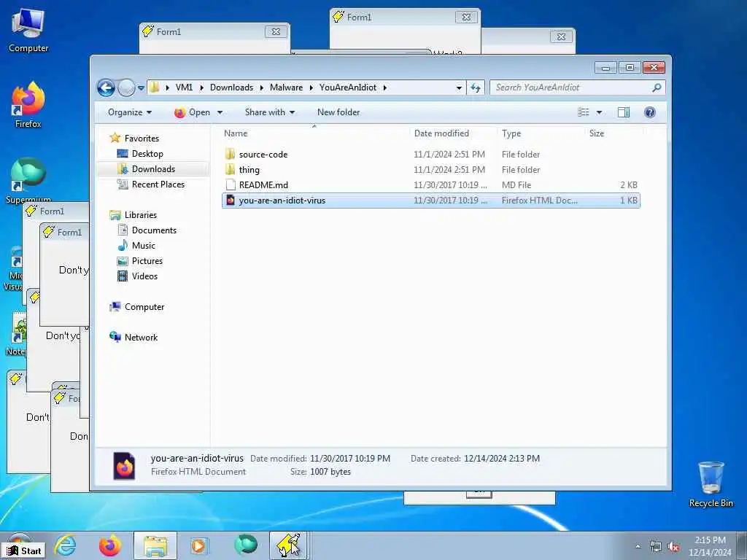Close the Form1 window behind at top left
The image size is (747, 560).
click(x=276, y=32)
